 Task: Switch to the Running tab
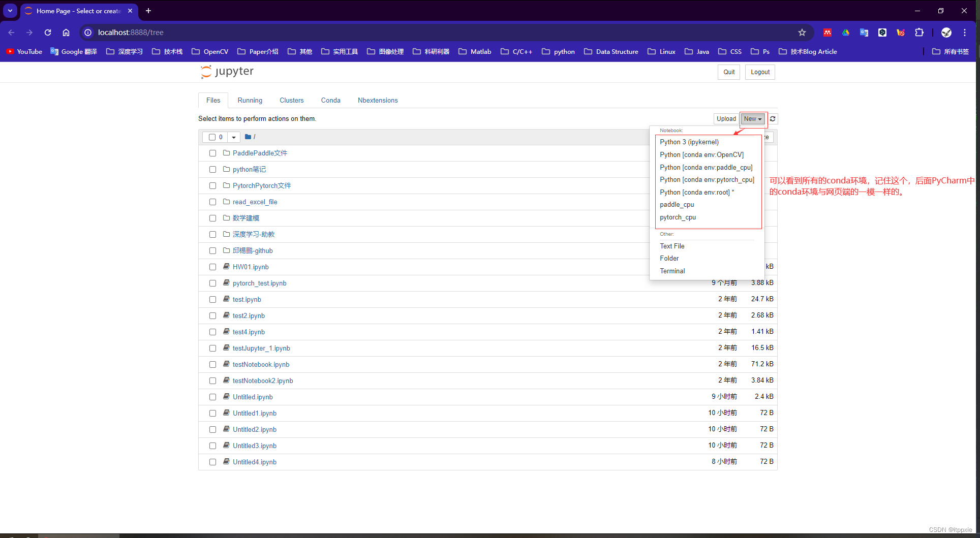click(x=250, y=100)
